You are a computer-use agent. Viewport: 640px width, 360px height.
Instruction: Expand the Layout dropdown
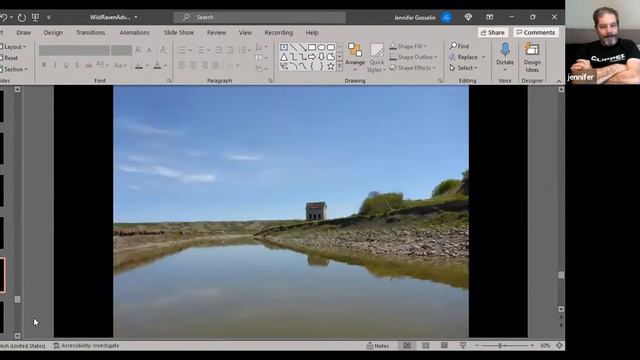click(x=13, y=47)
